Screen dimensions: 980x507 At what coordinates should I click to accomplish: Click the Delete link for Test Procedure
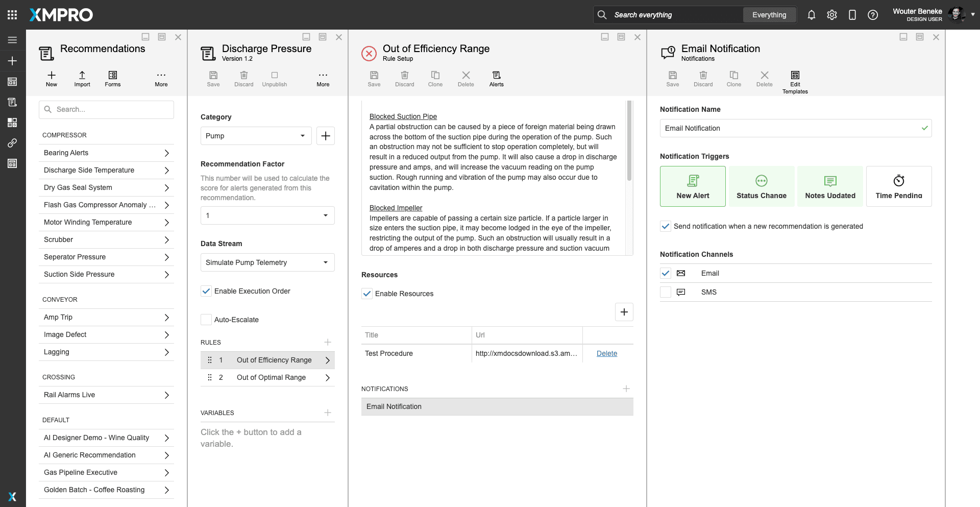coord(606,353)
